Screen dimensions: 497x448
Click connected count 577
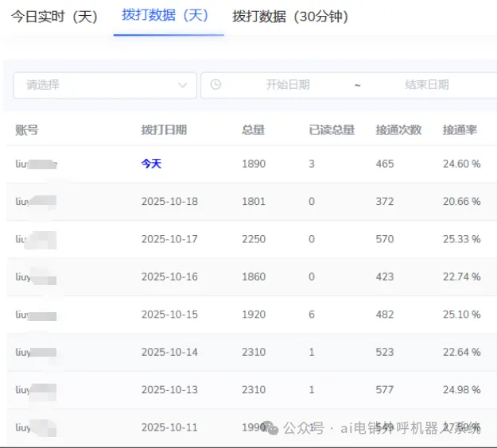click(x=385, y=390)
